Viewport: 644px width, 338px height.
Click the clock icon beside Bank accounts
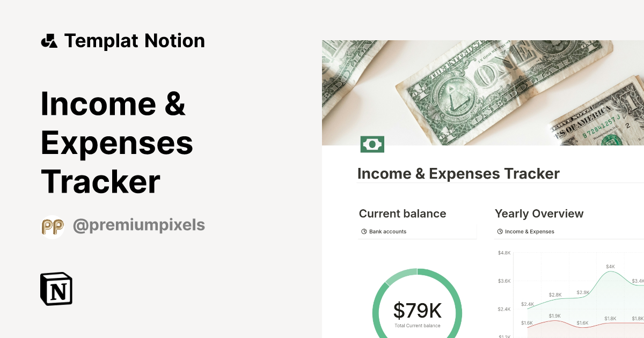tap(363, 231)
